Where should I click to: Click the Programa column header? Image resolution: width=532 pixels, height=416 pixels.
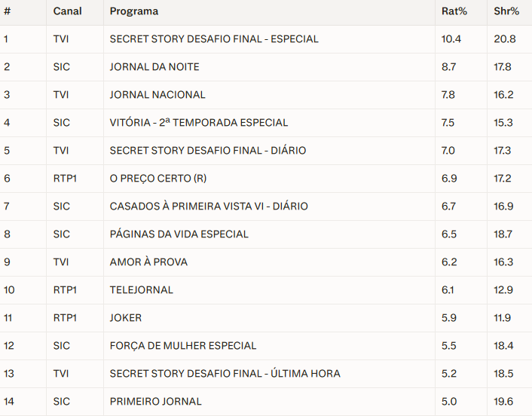point(133,11)
